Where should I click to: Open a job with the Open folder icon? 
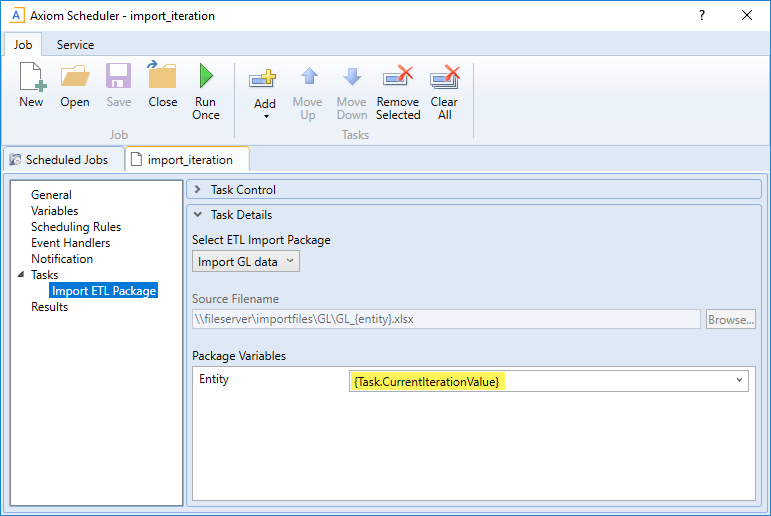74,78
